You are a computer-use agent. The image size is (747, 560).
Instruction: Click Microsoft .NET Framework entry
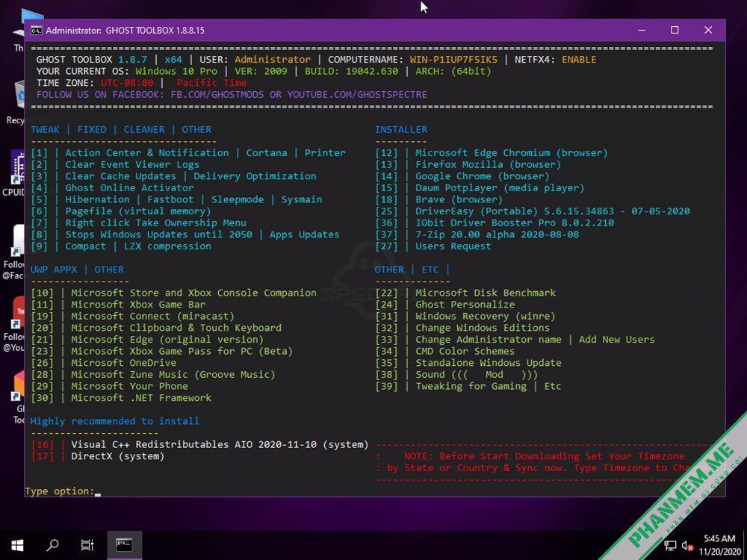pos(121,398)
